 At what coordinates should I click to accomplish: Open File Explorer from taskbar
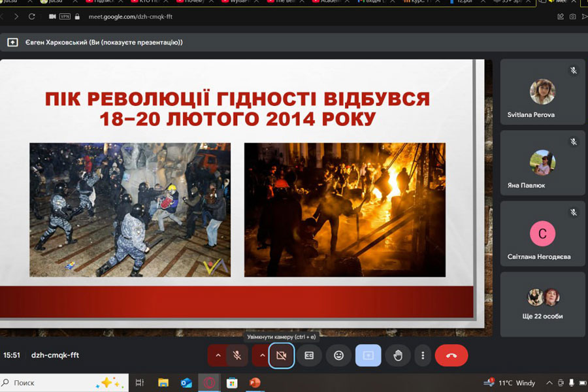click(163, 383)
